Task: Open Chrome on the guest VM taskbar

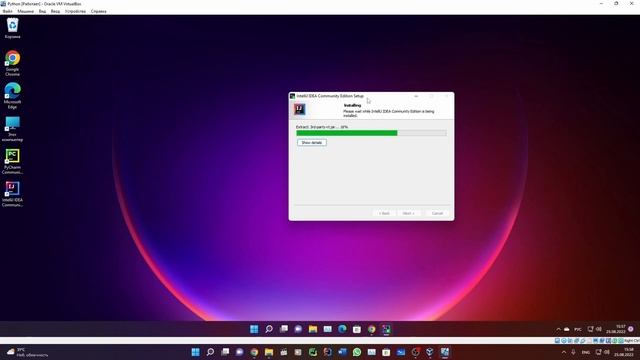Action: pyautogui.click(x=371, y=329)
